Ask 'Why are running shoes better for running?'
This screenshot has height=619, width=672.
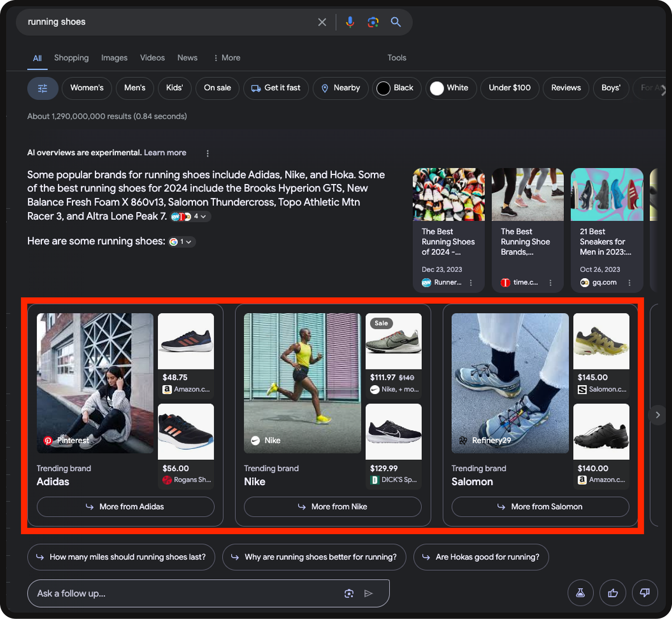(314, 557)
